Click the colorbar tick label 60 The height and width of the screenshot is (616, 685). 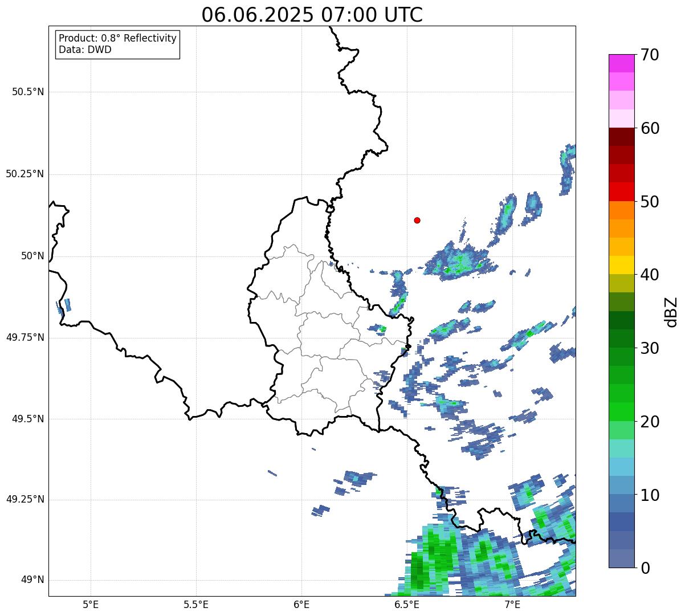[x=650, y=128]
